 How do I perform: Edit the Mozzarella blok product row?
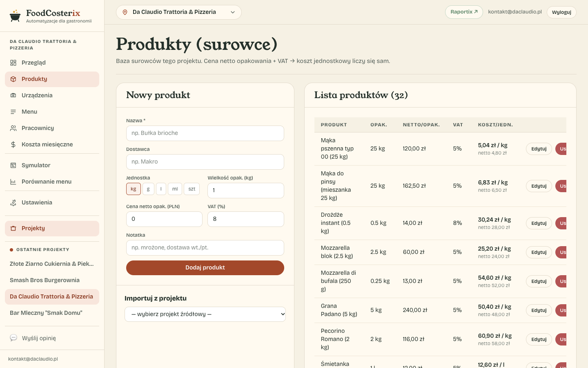(x=539, y=252)
